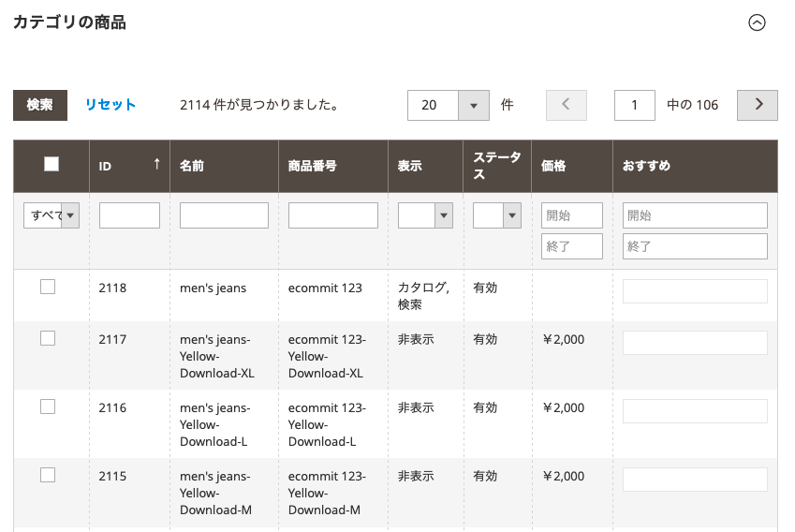Check the row 2116 checkbox
The image size is (795, 532).
[48, 406]
